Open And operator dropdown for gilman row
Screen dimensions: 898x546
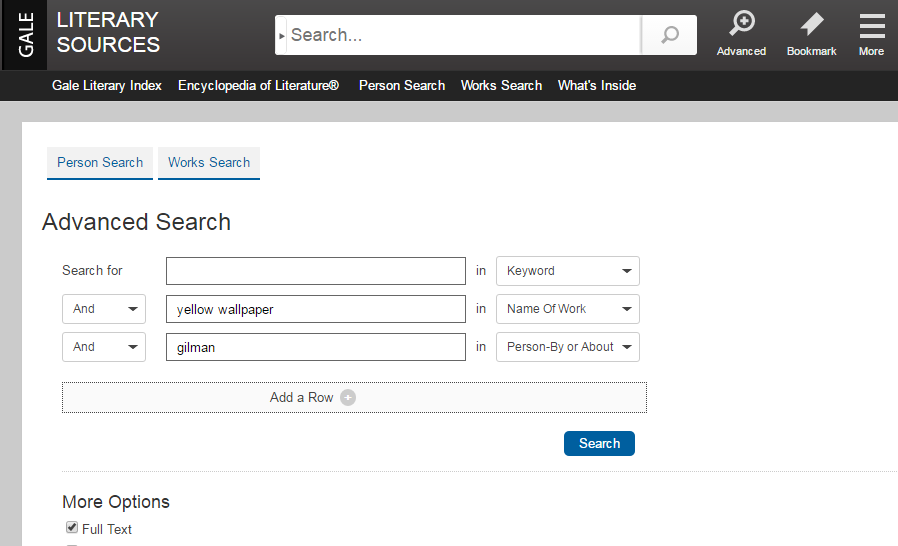point(104,347)
